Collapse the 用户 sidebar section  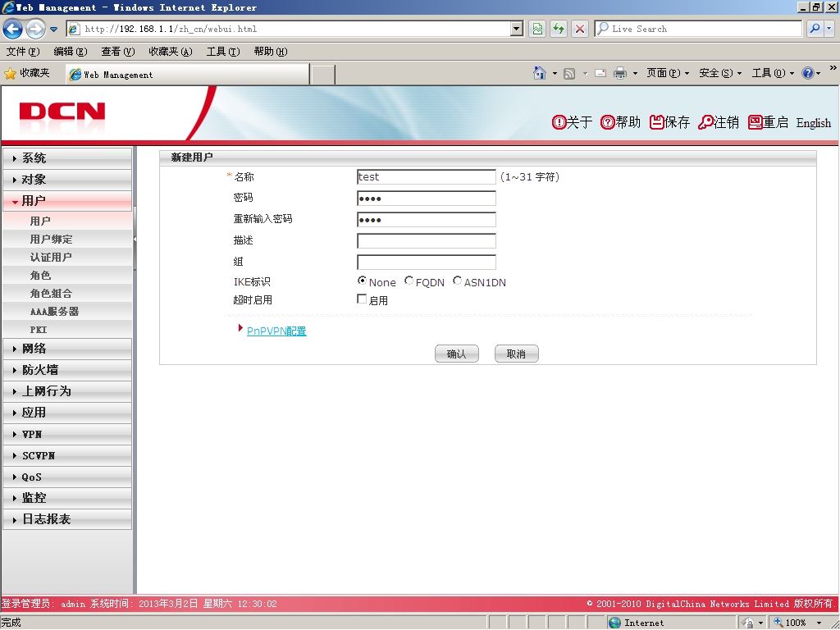[67, 201]
